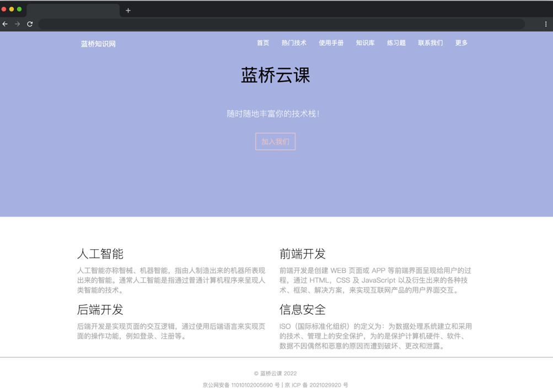Open 使用手册 from the navbar
553x392 pixels.
331,43
